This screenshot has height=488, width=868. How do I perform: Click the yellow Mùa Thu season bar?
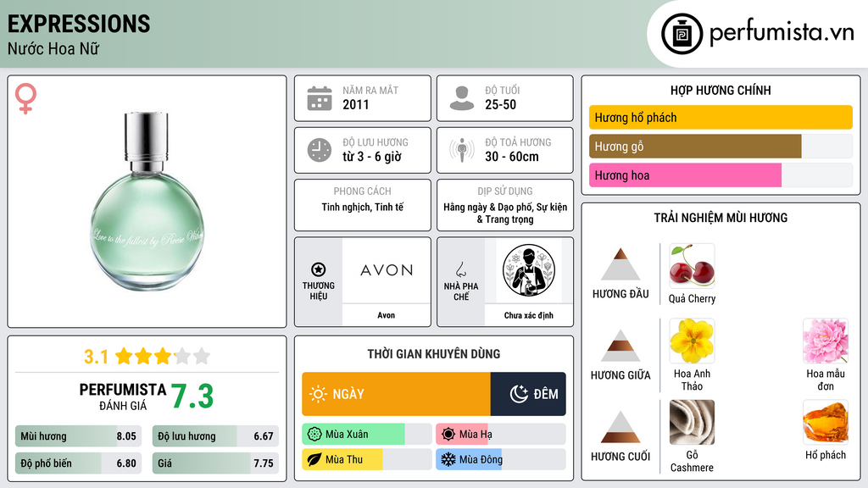pos(342,460)
